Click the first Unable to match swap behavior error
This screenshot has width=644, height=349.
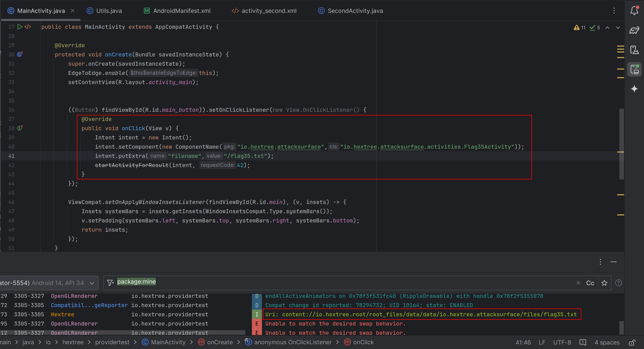(335, 324)
